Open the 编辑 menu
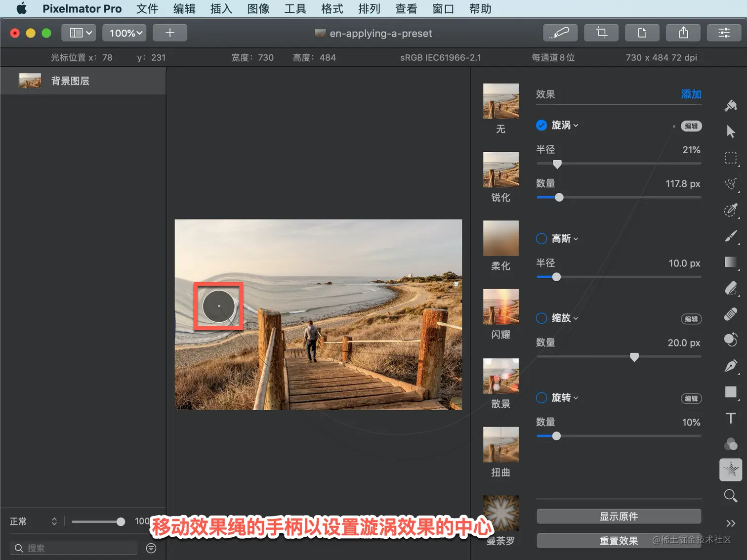The image size is (747, 560). tap(184, 8)
